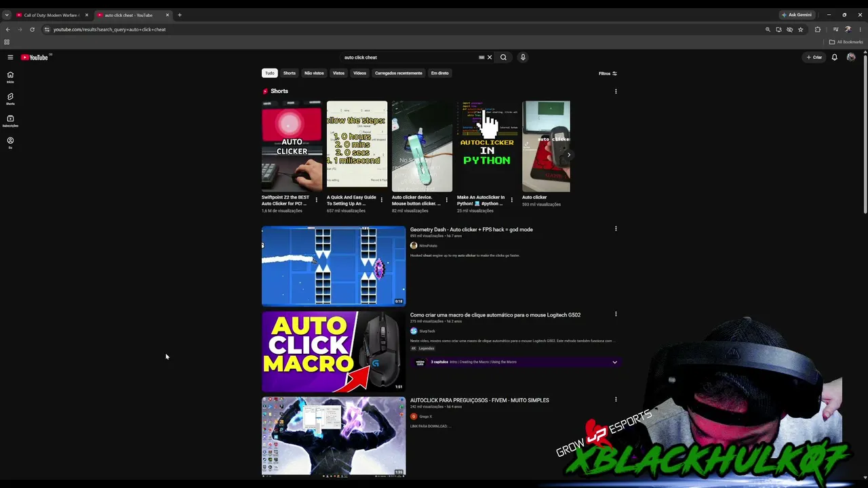The image size is (868, 488).
Task: Open the Extensions puzzle icon
Action: (818, 30)
